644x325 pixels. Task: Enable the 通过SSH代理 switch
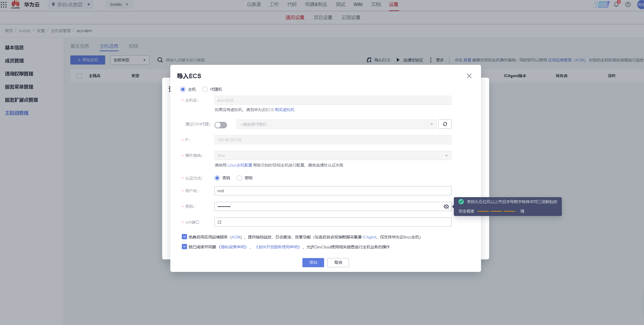221,125
